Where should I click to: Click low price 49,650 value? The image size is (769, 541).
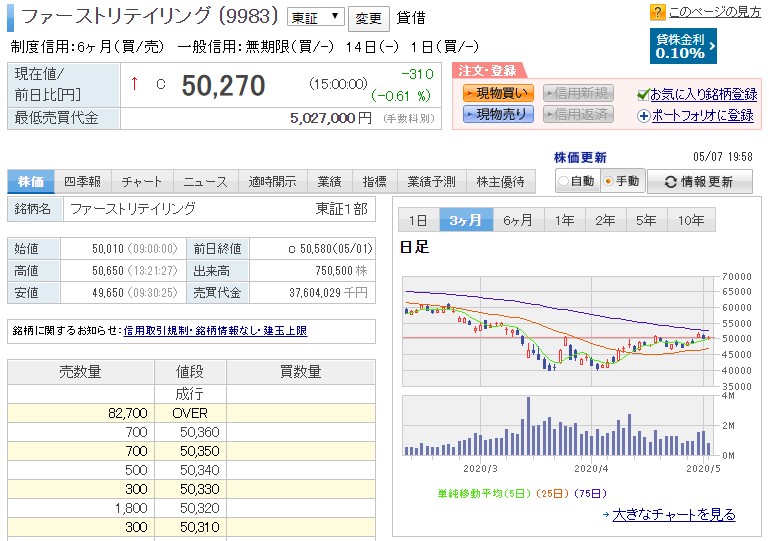pyautogui.click(x=108, y=293)
